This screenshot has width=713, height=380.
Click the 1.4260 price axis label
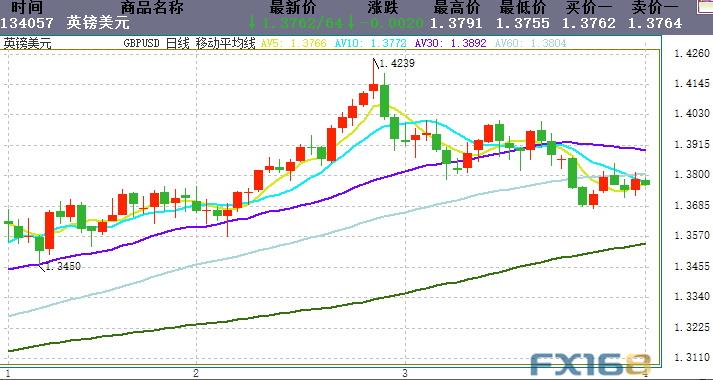(x=691, y=54)
